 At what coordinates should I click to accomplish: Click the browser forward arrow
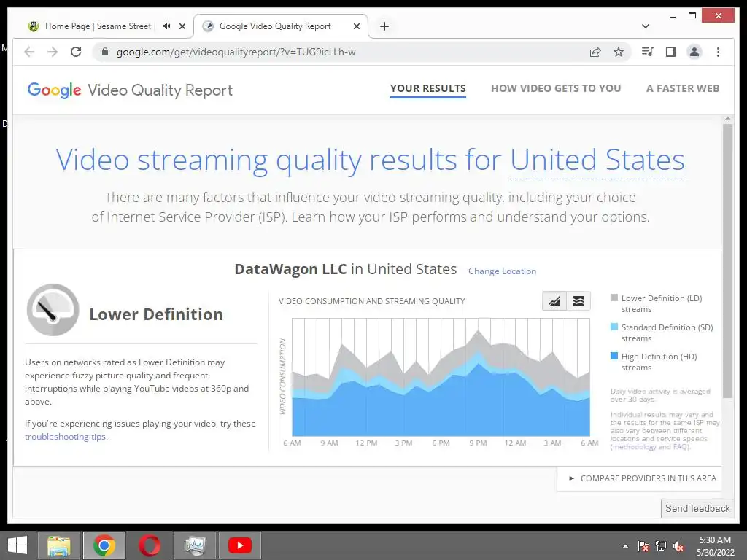pos(53,52)
